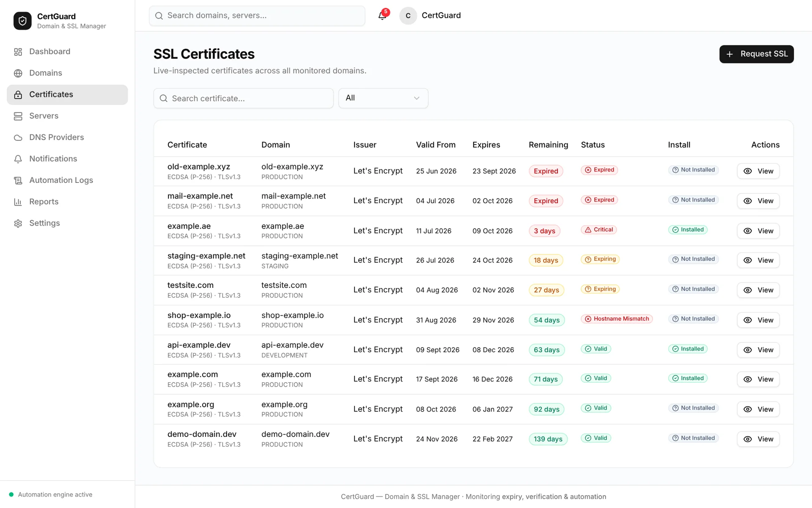Click the magnifier icon in Search certificate field
Image resolution: width=812 pixels, height=508 pixels.
coord(163,98)
